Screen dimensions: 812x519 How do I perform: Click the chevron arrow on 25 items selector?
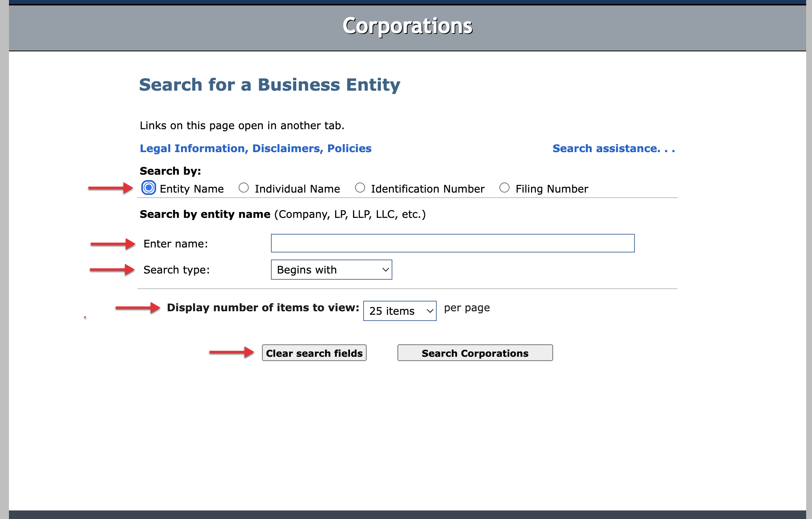pyautogui.click(x=430, y=311)
